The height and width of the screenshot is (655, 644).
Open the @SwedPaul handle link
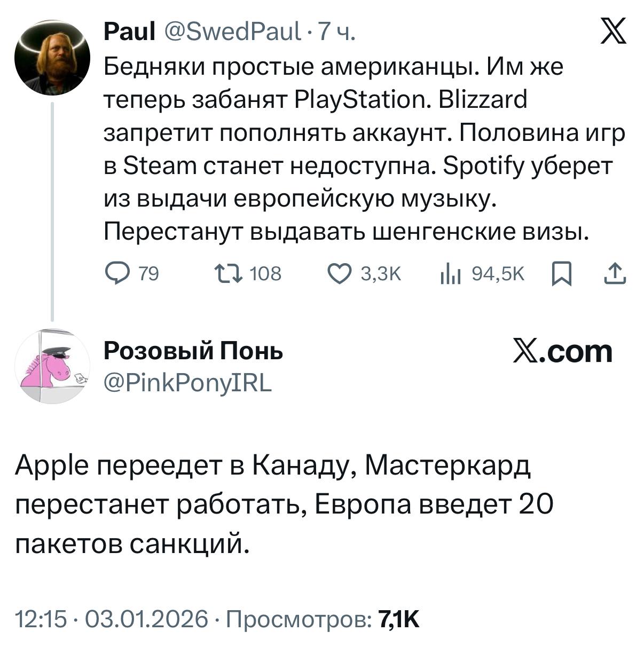click(x=232, y=33)
